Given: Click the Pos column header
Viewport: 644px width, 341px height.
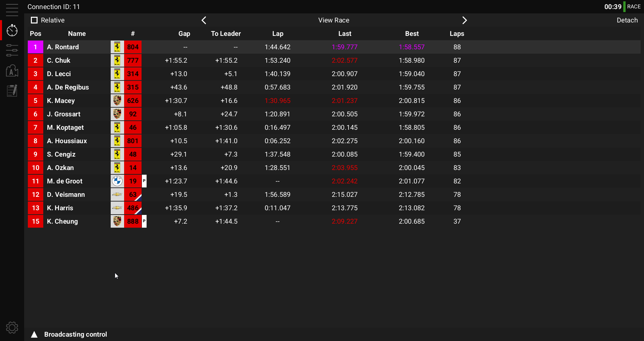Looking at the screenshot, I should coord(36,34).
